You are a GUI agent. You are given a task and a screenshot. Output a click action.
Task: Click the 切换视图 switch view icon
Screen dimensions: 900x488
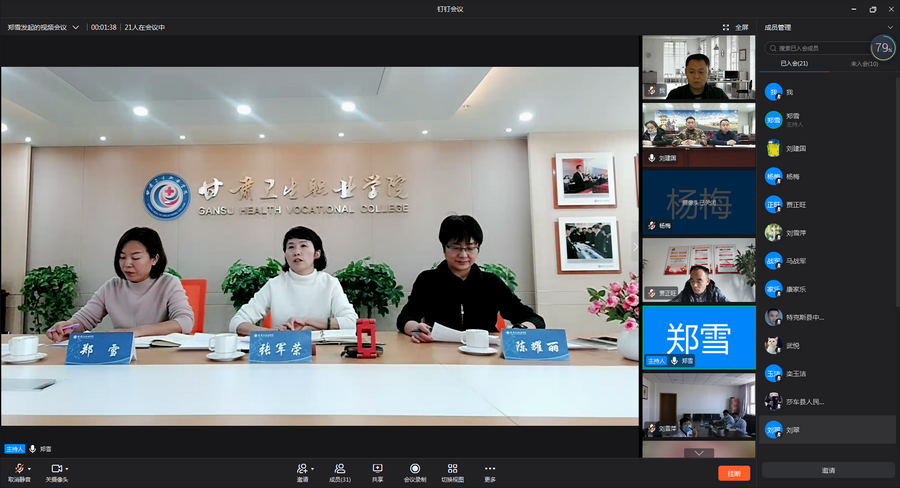pyautogui.click(x=452, y=468)
